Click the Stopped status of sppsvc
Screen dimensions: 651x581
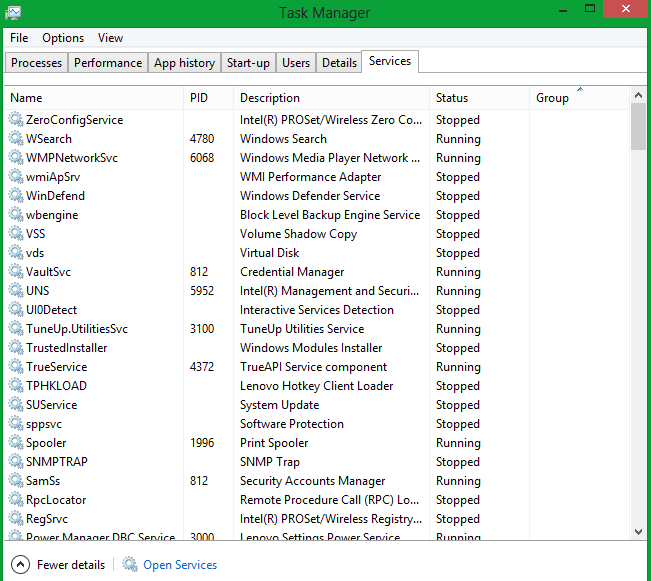click(x=458, y=424)
